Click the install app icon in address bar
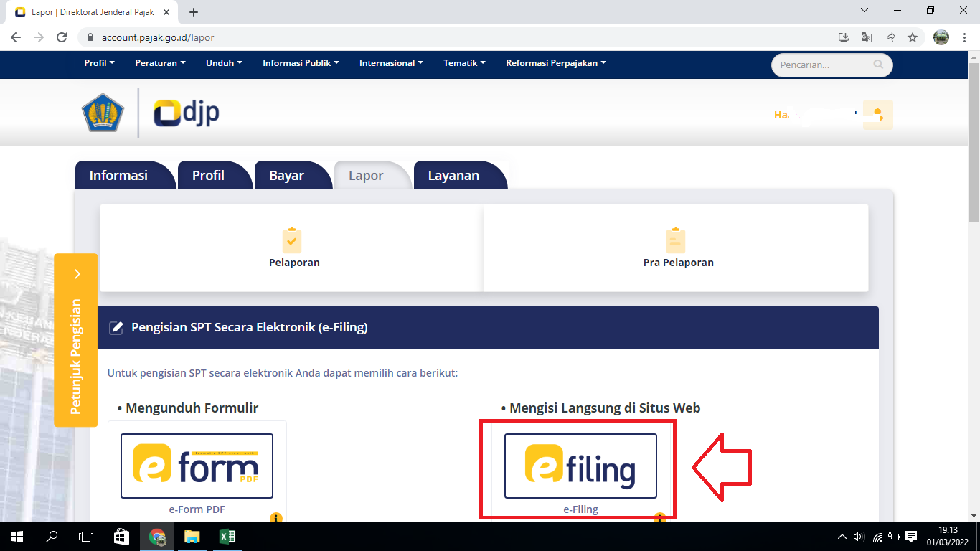Screen dimensions: 980x551 (x=844, y=37)
